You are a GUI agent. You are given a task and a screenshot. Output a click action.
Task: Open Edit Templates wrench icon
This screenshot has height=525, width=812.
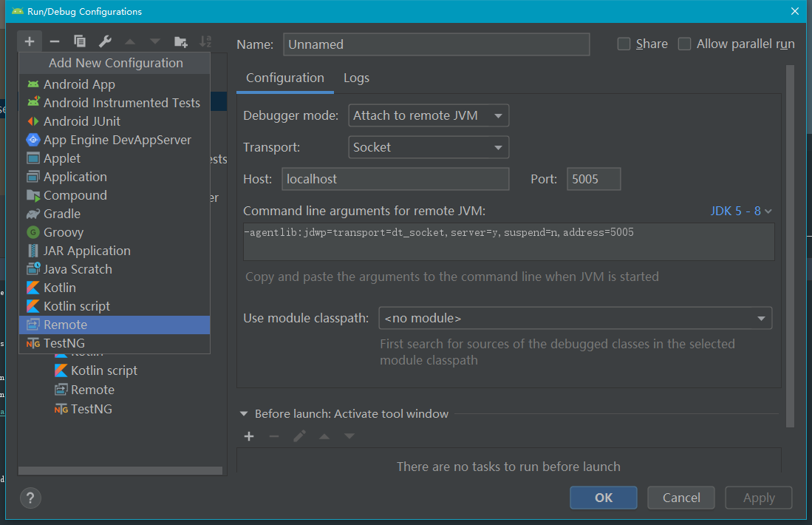(105, 41)
